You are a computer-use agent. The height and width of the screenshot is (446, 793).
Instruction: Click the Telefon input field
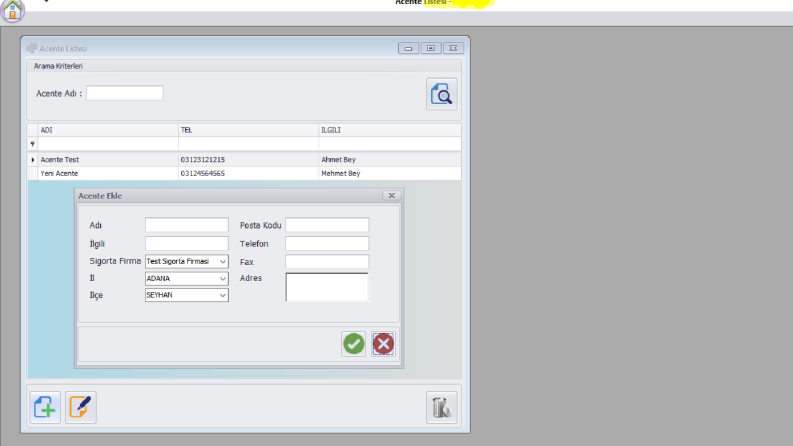pyautogui.click(x=327, y=243)
